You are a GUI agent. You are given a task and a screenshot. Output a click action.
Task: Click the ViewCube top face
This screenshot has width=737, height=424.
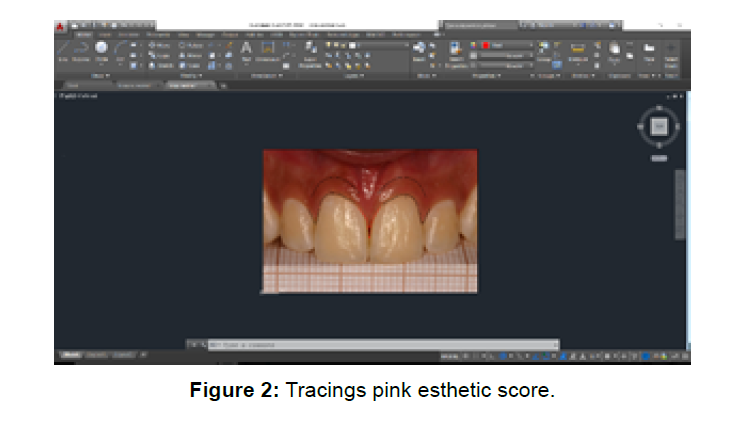(x=659, y=125)
